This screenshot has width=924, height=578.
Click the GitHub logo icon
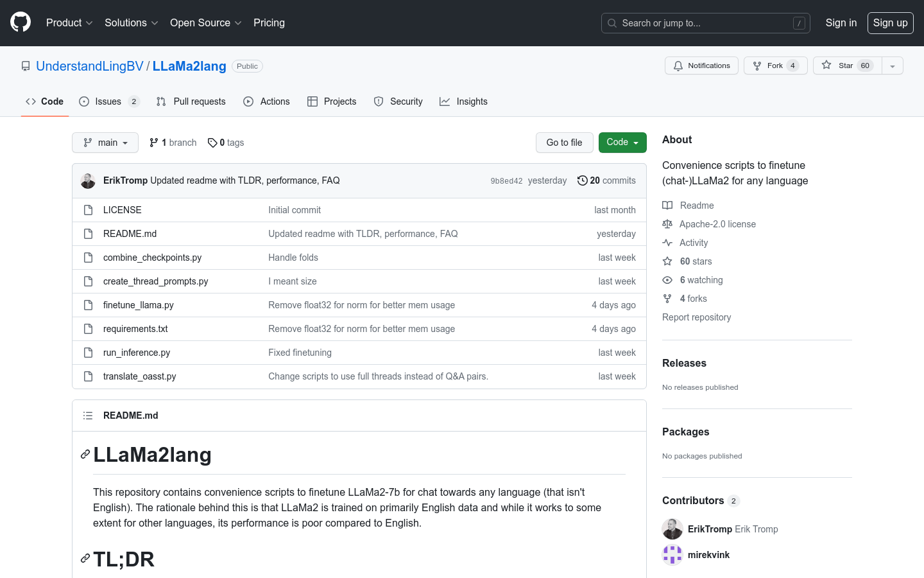21,22
